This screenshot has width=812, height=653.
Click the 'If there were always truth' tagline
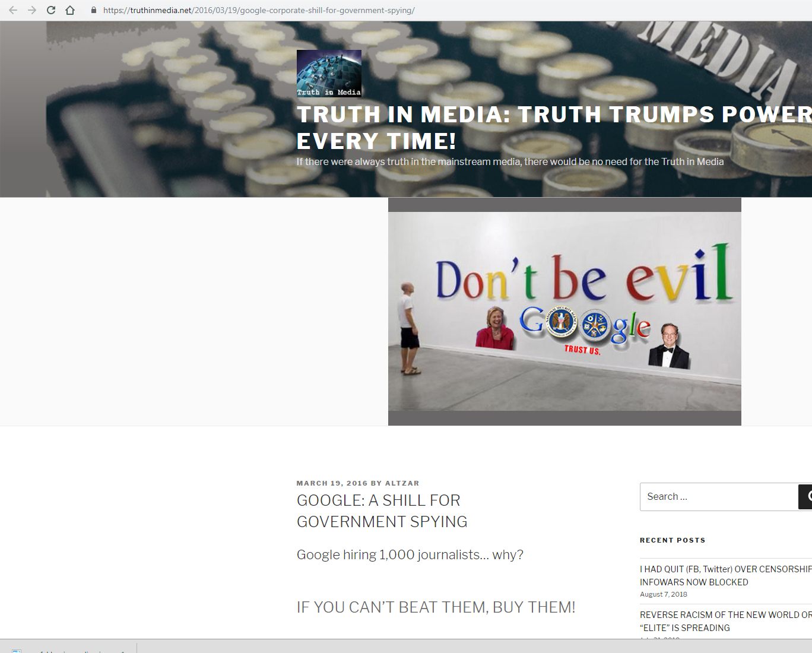pyautogui.click(x=510, y=161)
